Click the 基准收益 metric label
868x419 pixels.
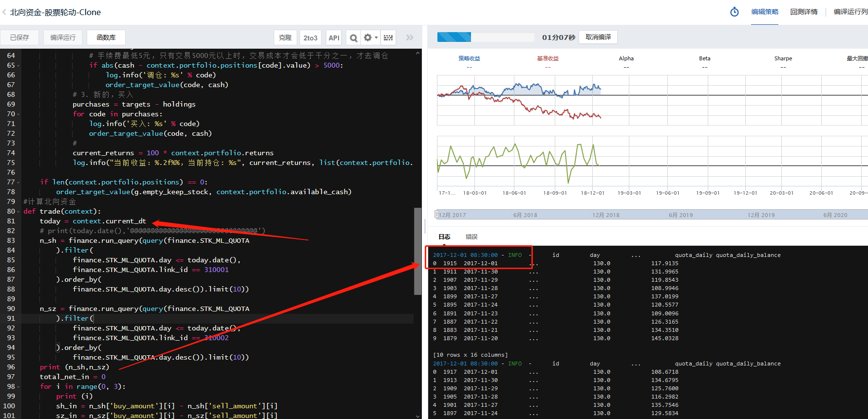[548, 58]
